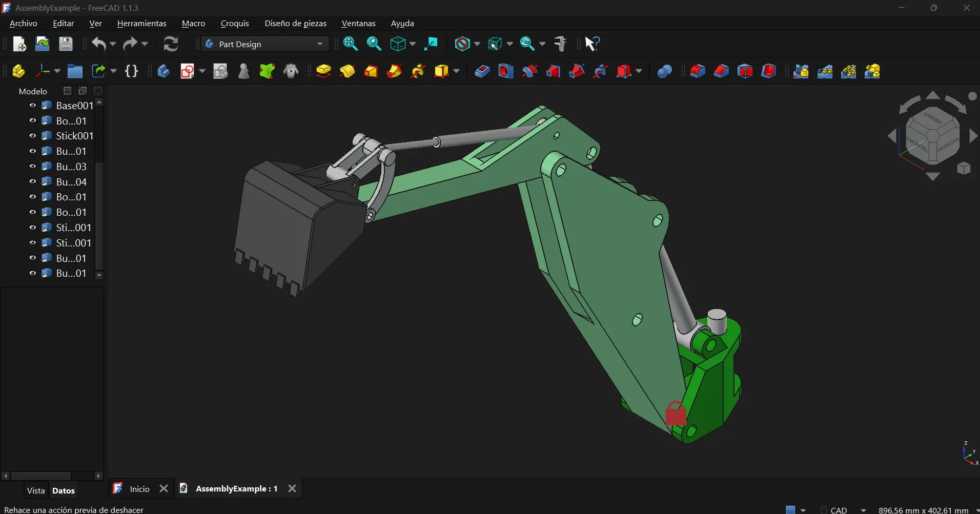Select the Revolve tool
The width and height of the screenshot is (980, 514).
click(x=347, y=71)
